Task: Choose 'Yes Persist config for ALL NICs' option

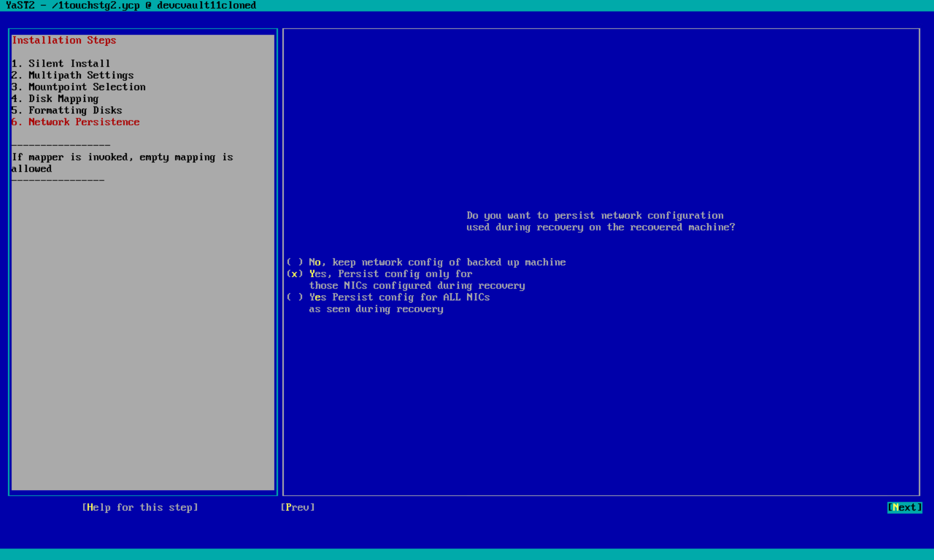Action: (x=388, y=297)
